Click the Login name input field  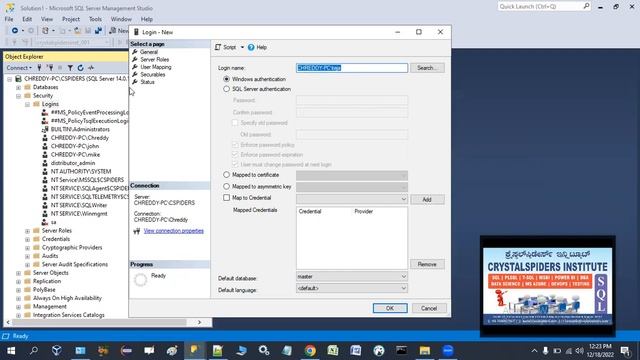click(x=352, y=68)
